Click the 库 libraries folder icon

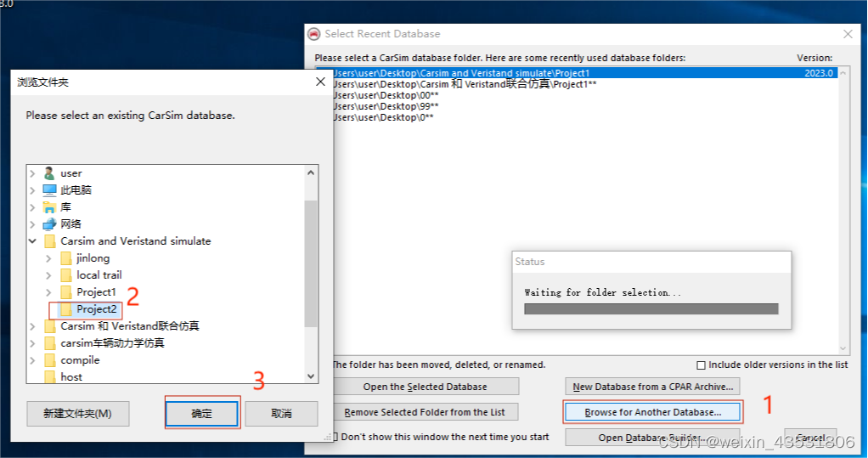pos(49,207)
